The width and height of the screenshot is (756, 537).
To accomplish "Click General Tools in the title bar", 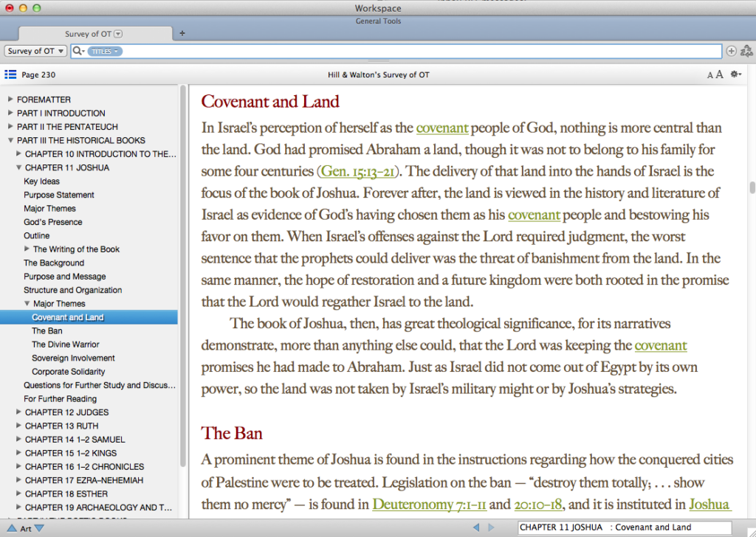I will (378, 21).
